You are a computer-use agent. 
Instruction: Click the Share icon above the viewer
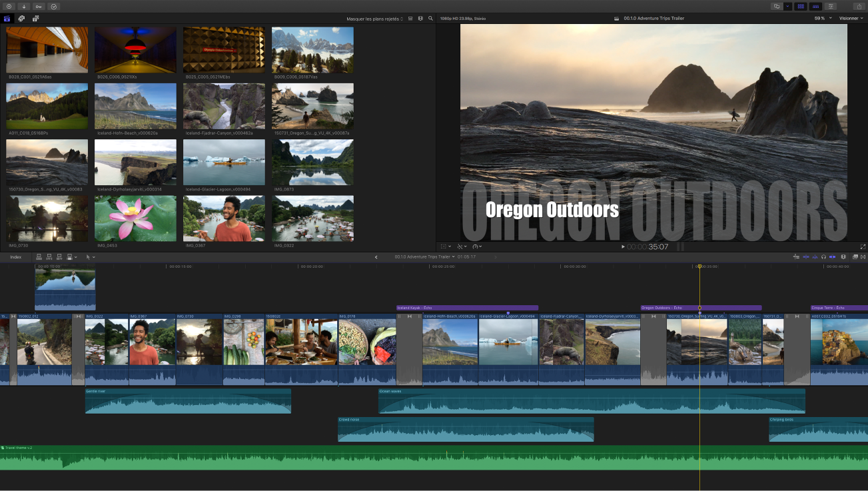tap(858, 5)
